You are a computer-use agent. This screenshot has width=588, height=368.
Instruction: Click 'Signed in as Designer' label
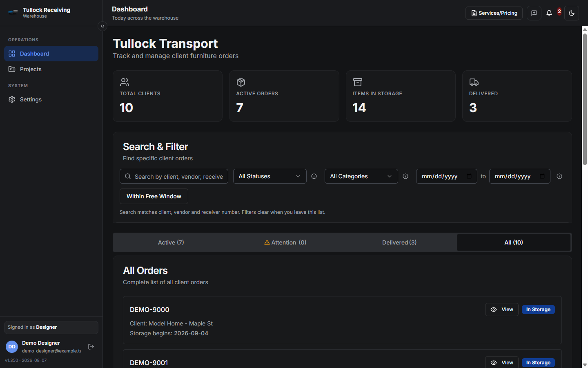(32, 327)
